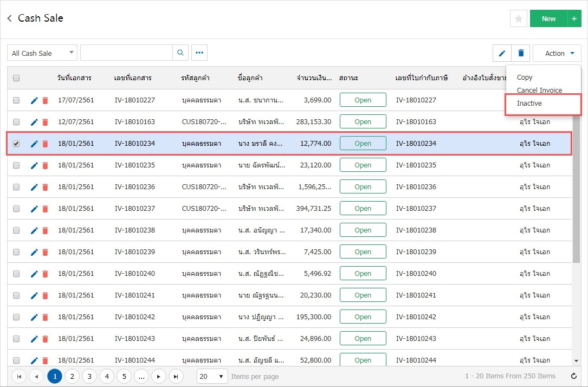Click Open status of IV-18010240
The width and height of the screenshot is (588, 387).
click(363, 273)
